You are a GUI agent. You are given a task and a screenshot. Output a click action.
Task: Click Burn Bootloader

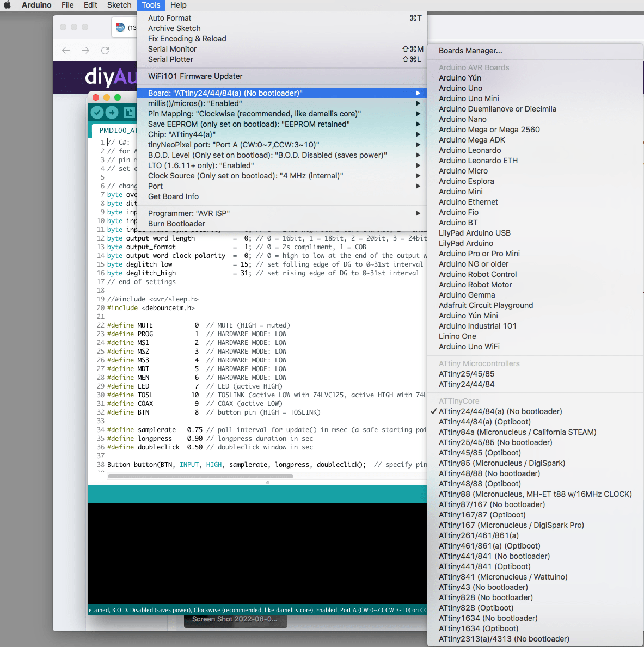(282, 224)
